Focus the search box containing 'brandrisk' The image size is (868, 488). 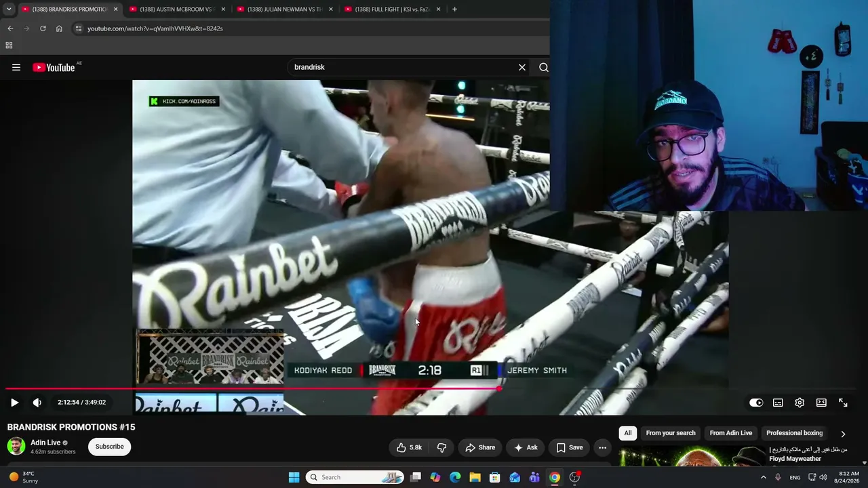click(x=402, y=67)
